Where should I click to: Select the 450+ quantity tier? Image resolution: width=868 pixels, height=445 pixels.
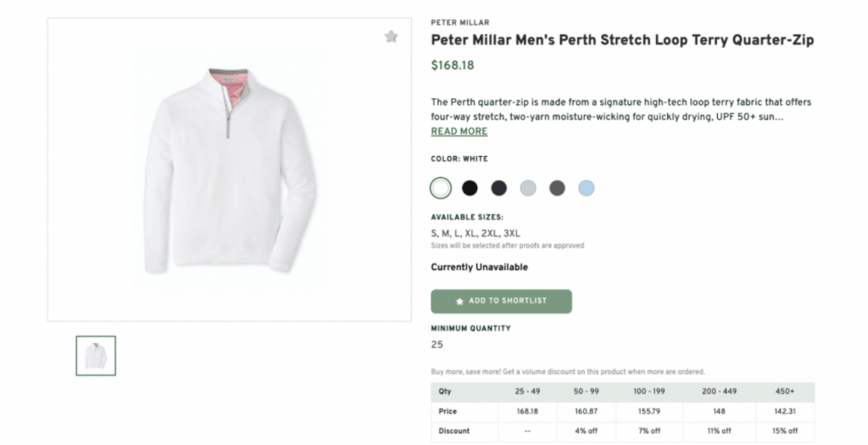point(784,392)
